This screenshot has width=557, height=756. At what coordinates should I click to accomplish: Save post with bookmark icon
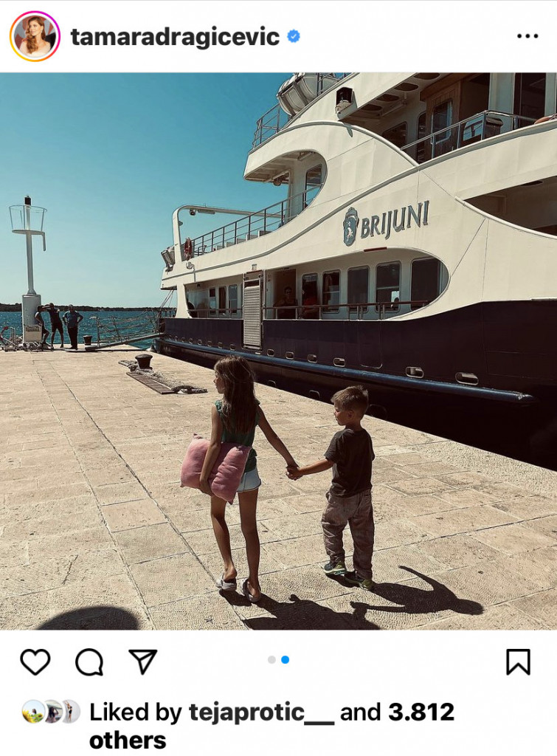click(518, 661)
